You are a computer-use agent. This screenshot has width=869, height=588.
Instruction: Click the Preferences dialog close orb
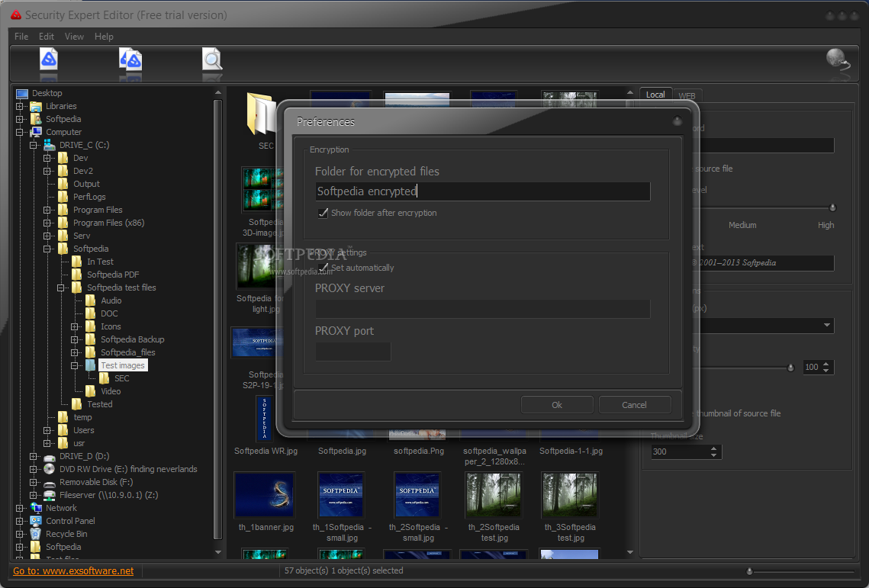[677, 120]
